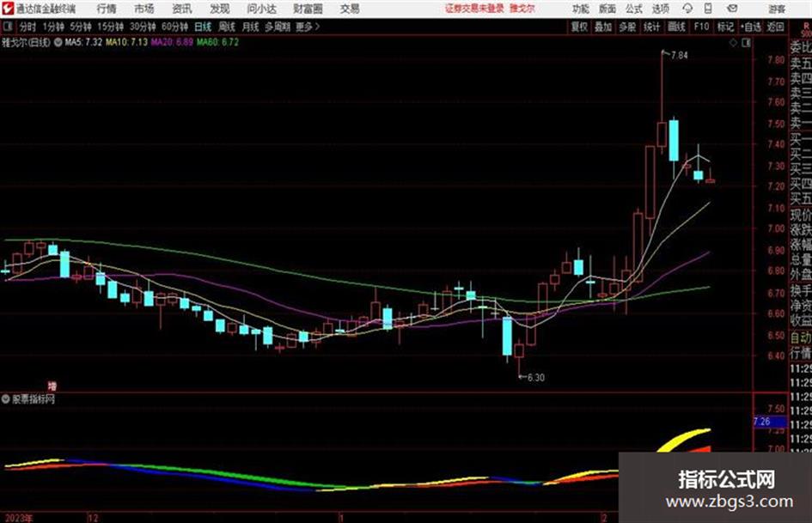Switch to the 30分钟 period
812x523 pixels.
[x=143, y=27]
